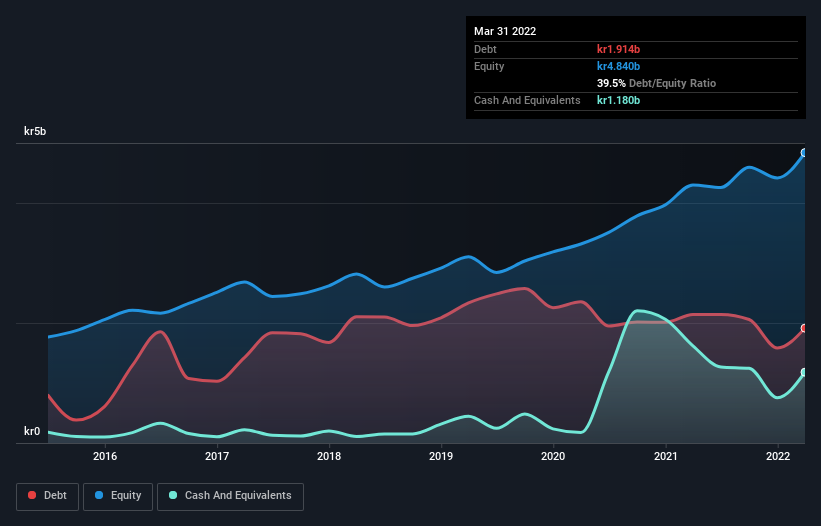
Task: Select the red Debt data point marker
Action: coord(804,328)
